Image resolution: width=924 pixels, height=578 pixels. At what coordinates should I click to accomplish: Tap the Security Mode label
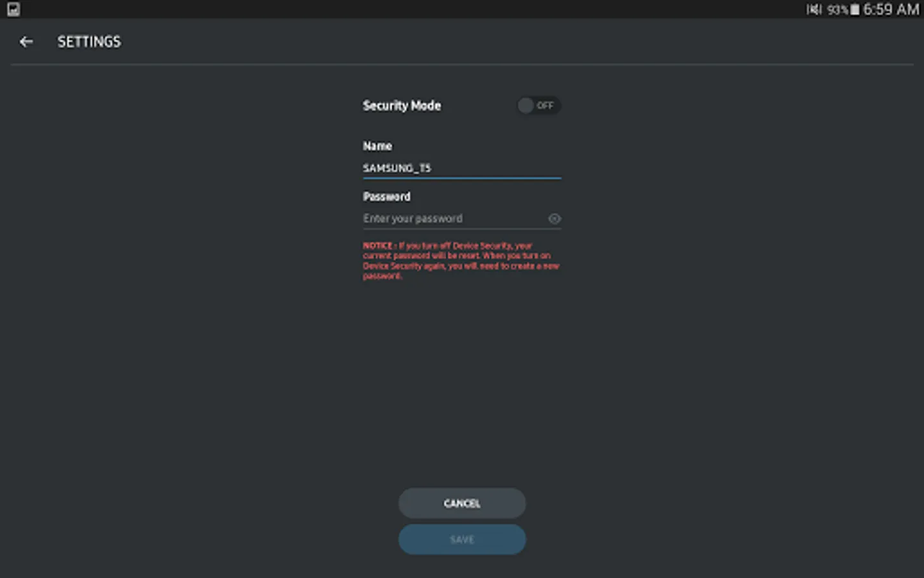(x=402, y=105)
